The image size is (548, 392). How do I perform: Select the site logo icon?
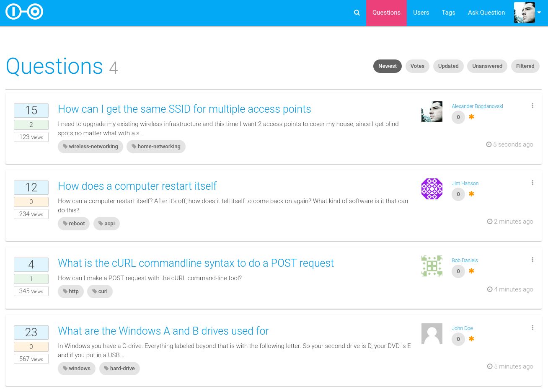[24, 11]
